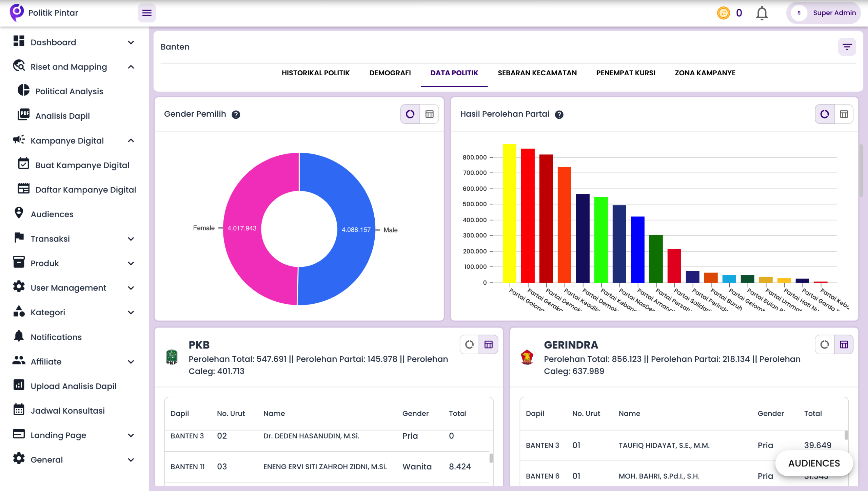
Task: Click the filter icon next to Banten
Action: (x=847, y=47)
